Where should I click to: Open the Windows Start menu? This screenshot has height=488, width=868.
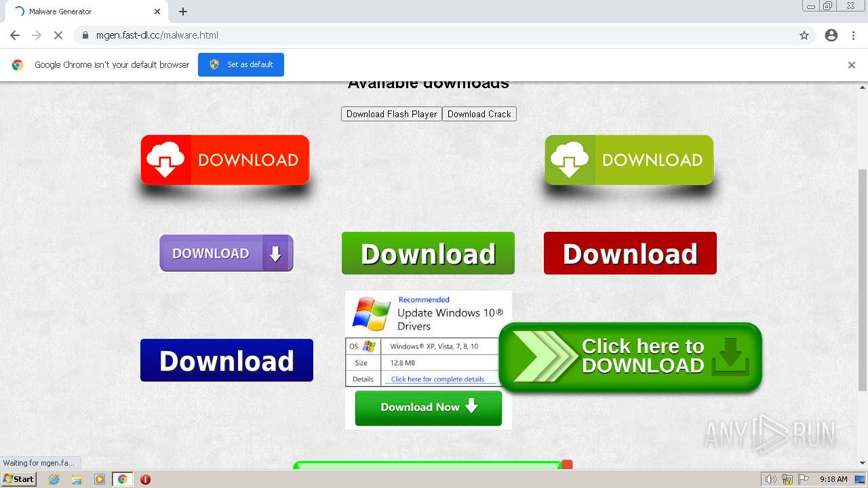tap(19, 479)
